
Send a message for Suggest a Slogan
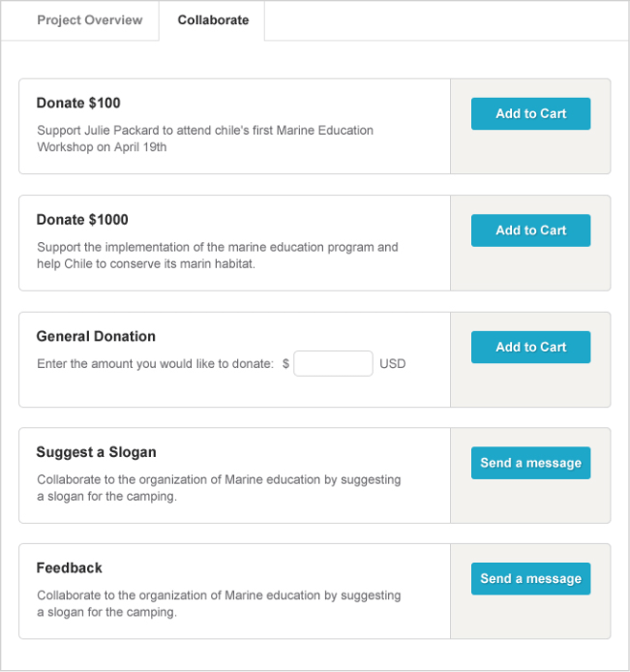530,463
